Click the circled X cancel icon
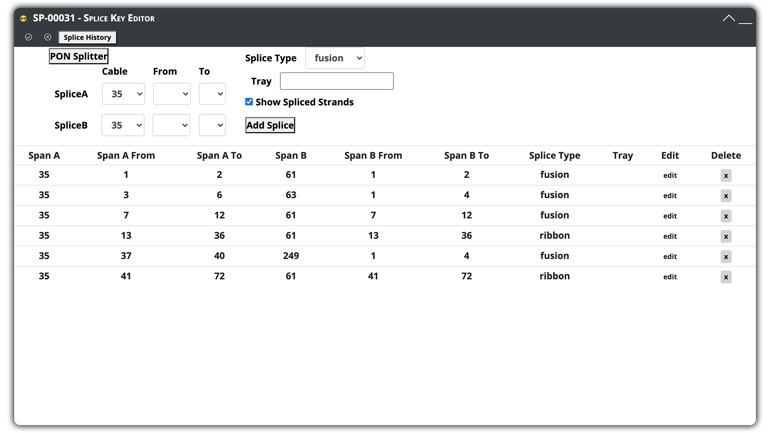 47,37
